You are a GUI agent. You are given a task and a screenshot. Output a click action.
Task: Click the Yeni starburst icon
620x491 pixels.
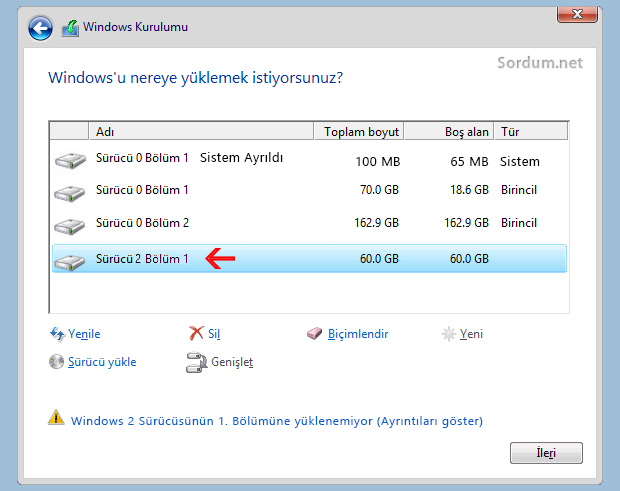pos(449,334)
